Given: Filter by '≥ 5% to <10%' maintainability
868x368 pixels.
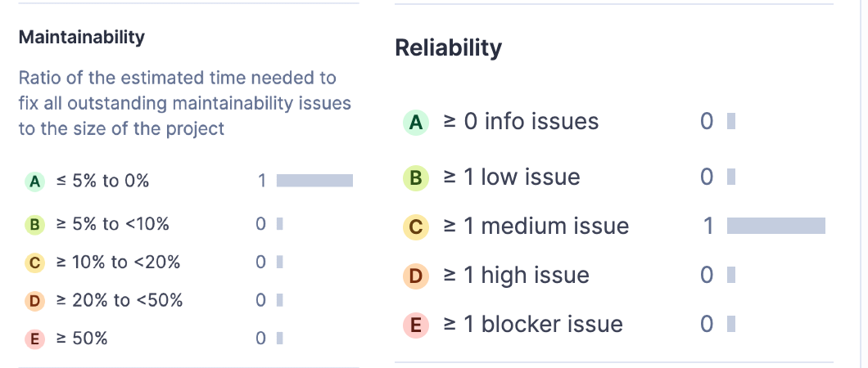Looking at the screenshot, I should click(x=112, y=224).
